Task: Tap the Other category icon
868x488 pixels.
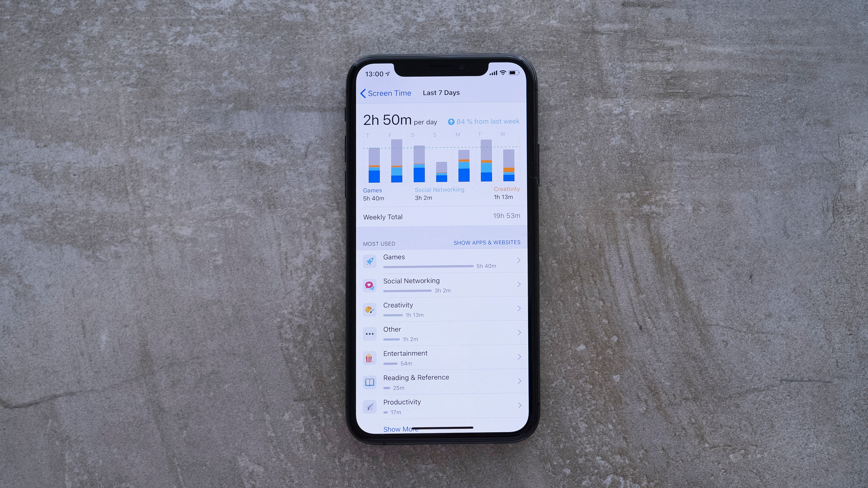Action: 369,333
